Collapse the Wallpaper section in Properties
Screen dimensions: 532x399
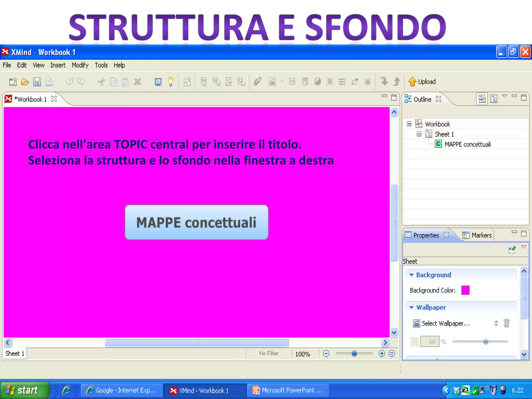tap(411, 307)
